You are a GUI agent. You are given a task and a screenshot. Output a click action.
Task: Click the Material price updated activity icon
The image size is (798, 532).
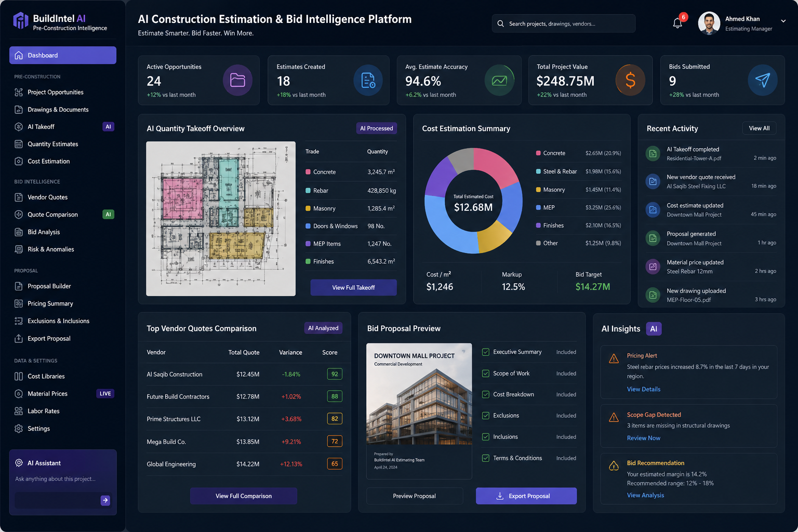653,267
